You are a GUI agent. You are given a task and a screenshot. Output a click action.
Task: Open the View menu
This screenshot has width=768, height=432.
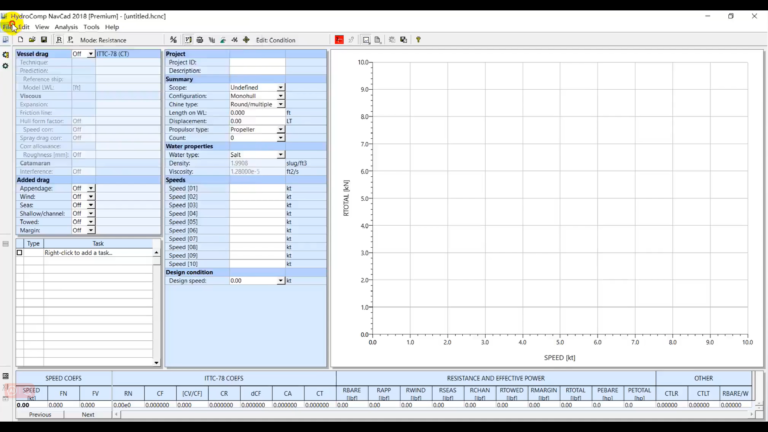[42, 27]
